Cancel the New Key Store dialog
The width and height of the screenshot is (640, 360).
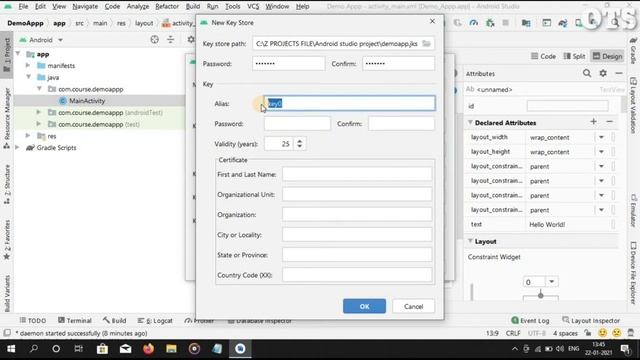point(413,306)
